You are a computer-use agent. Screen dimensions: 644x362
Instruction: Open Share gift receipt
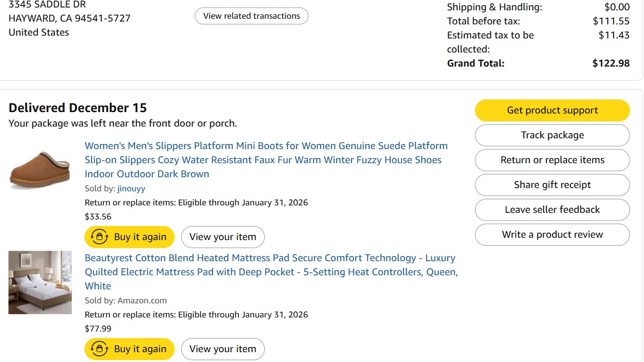click(x=552, y=185)
